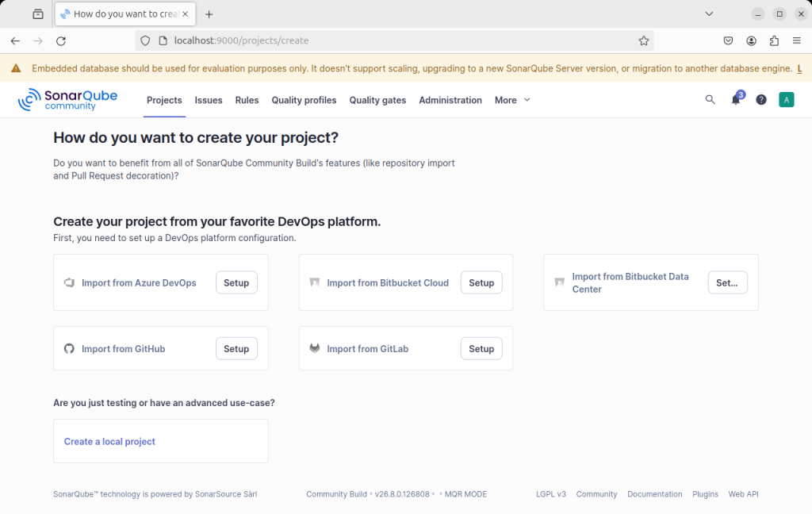Image resolution: width=812 pixels, height=514 pixels.
Task: Go back with the browser back arrow
Action: click(15, 41)
